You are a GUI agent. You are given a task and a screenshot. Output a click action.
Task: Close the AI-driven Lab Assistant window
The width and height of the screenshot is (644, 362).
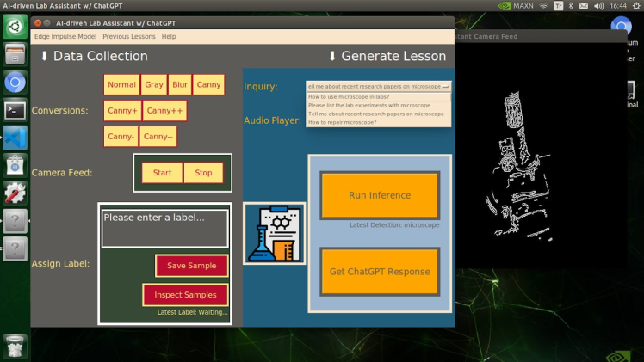pyautogui.click(x=38, y=23)
